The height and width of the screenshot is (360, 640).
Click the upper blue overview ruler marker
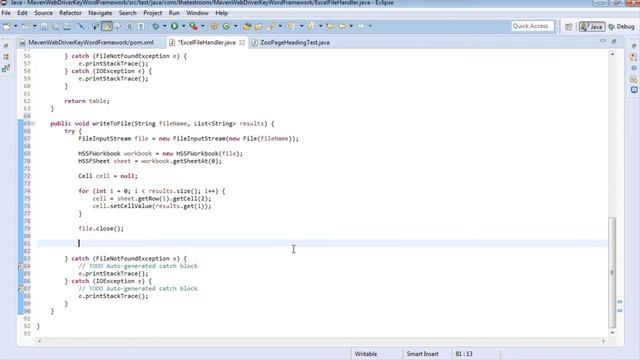(620, 302)
